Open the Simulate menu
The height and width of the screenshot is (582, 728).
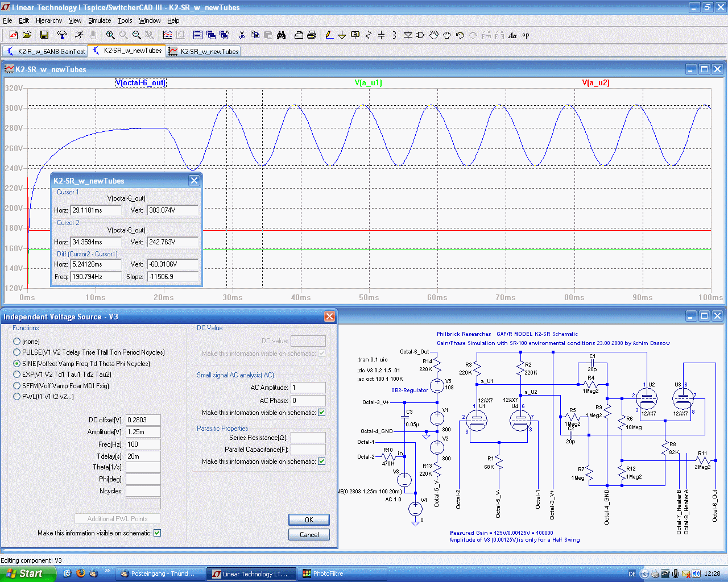[100, 20]
